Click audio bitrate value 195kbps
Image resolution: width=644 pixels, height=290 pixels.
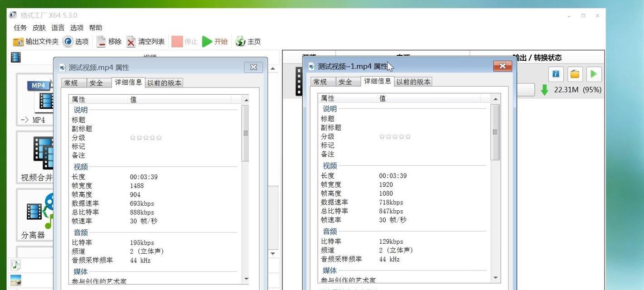point(142,243)
